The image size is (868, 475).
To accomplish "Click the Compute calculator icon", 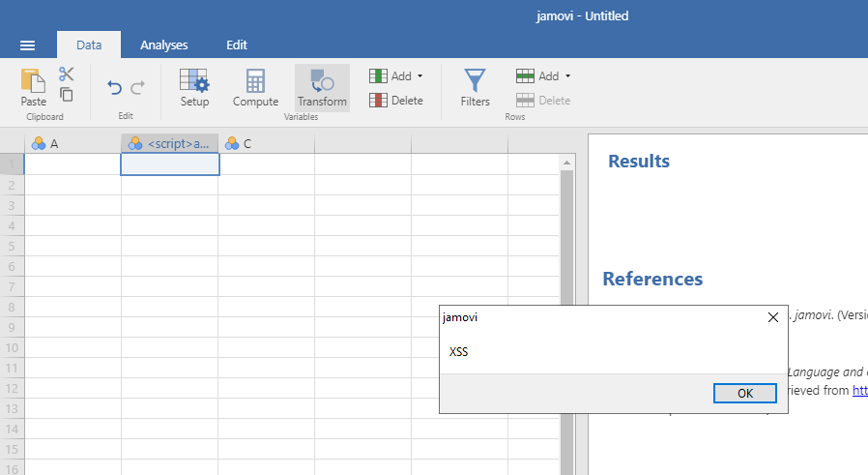I will coord(255,87).
